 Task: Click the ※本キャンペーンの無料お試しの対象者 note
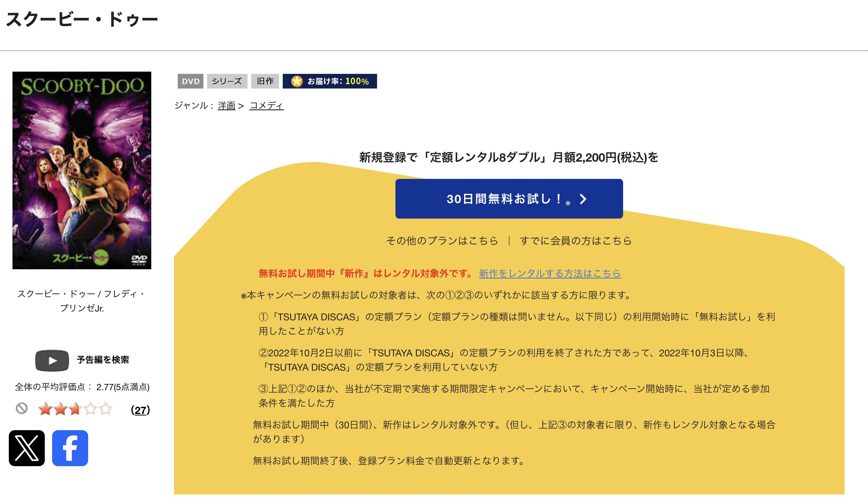pos(436,295)
